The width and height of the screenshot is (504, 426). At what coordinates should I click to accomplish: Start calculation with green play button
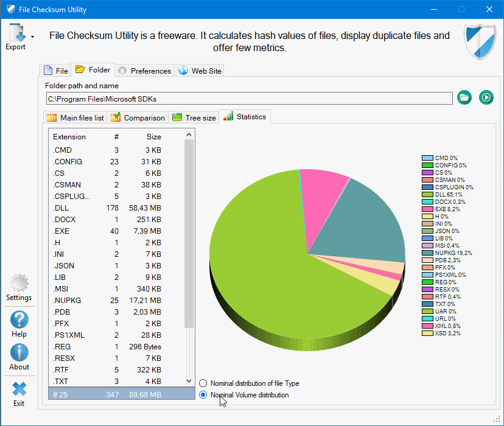tap(486, 97)
